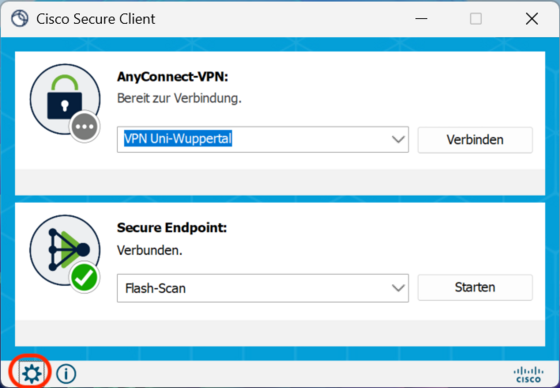Click the AnyConnect-VPN heading label
This screenshot has height=388, width=560.
click(x=172, y=76)
